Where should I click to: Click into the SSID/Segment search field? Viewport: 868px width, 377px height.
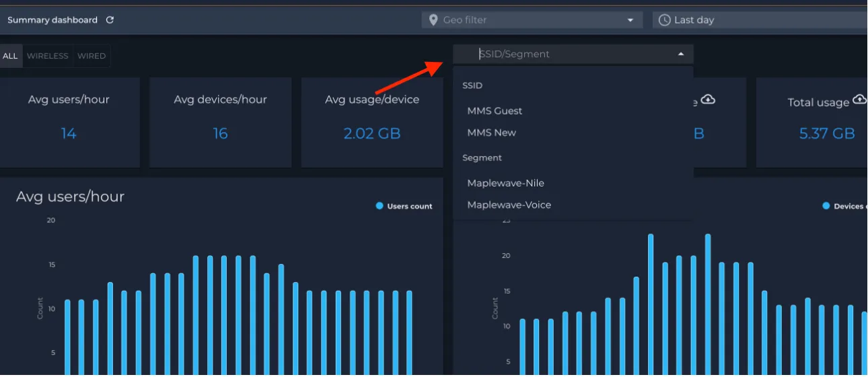pyautogui.click(x=573, y=54)
